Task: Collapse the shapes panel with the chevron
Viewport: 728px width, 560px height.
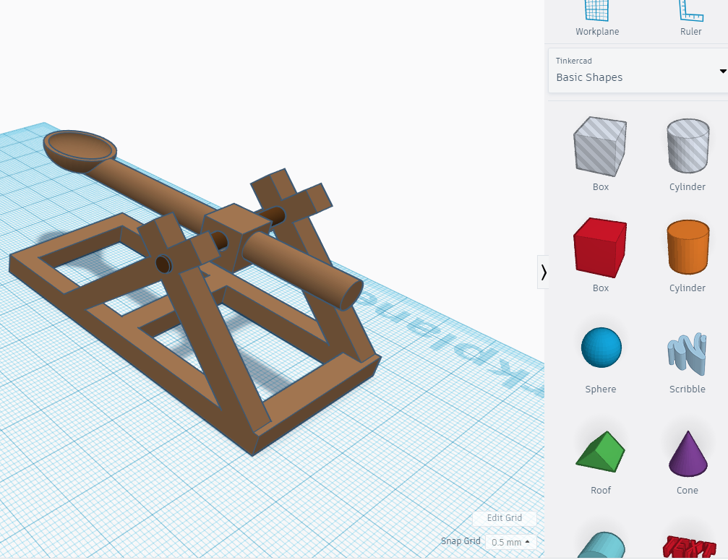Action: tap(544, 272)
